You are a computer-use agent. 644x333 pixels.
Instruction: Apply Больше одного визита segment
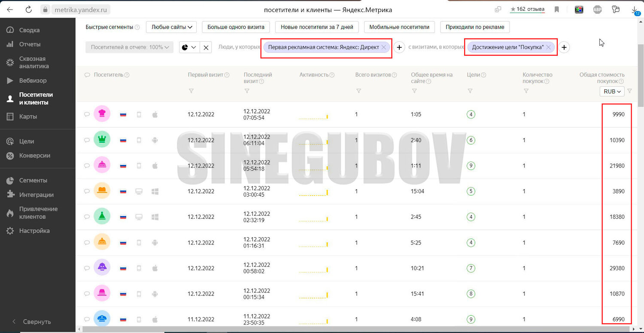(236, 27)
